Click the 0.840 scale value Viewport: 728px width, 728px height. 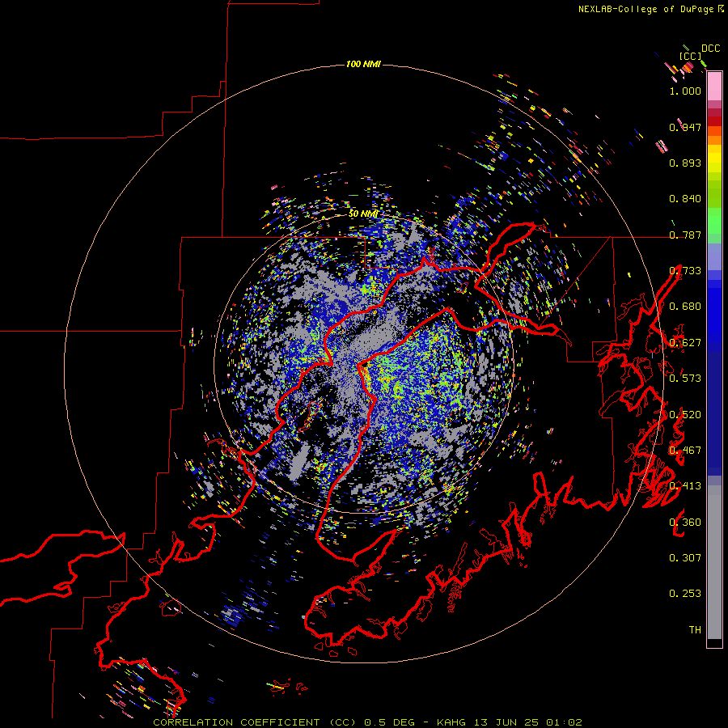(685, 199)
